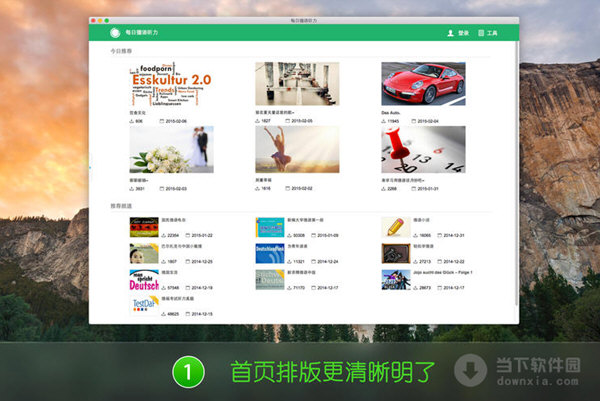
Task: Click the round app logo in green header
Action: coord(115,33)
